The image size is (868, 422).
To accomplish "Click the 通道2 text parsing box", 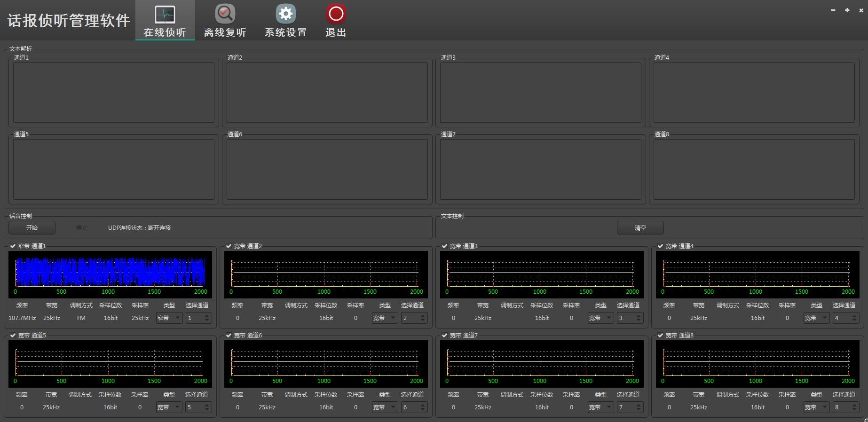I will click(327, 93).
